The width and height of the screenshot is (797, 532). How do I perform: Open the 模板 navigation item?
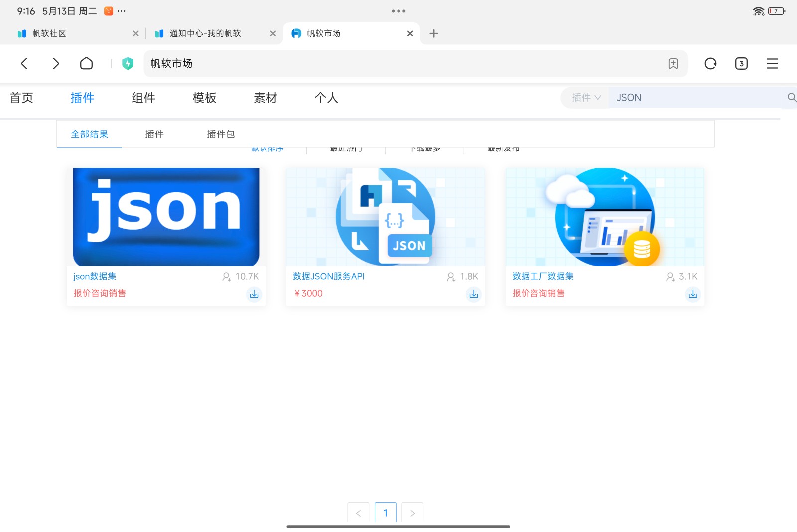tap(204, 98)
